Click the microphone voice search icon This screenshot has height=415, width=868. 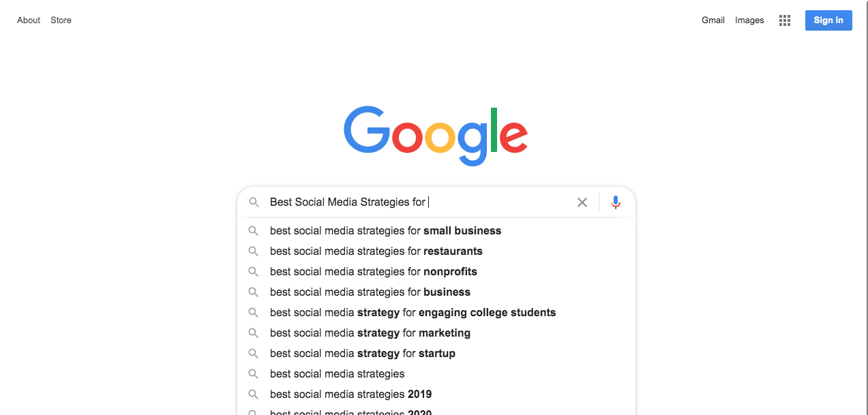(616, 202)
